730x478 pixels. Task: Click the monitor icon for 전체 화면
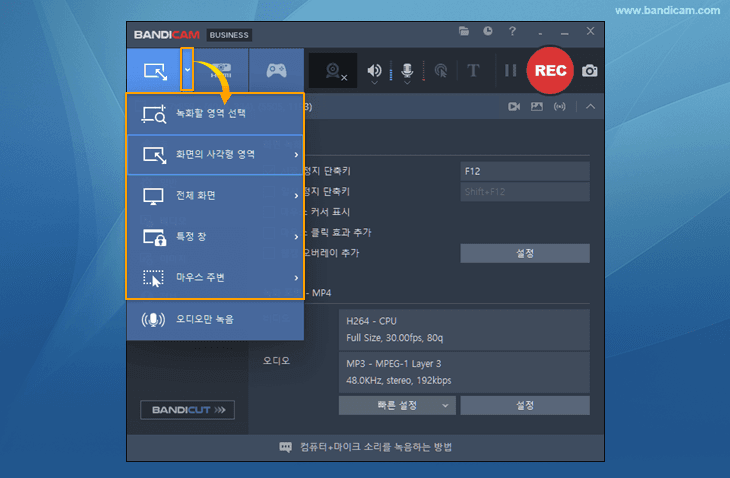pyautogui.click(x=153, y=196)
